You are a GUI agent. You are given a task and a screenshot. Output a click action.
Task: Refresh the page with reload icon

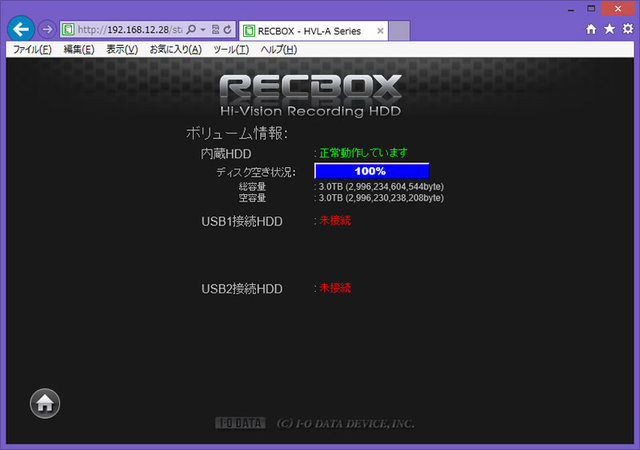pyautogui.click(x=227, y=29)
